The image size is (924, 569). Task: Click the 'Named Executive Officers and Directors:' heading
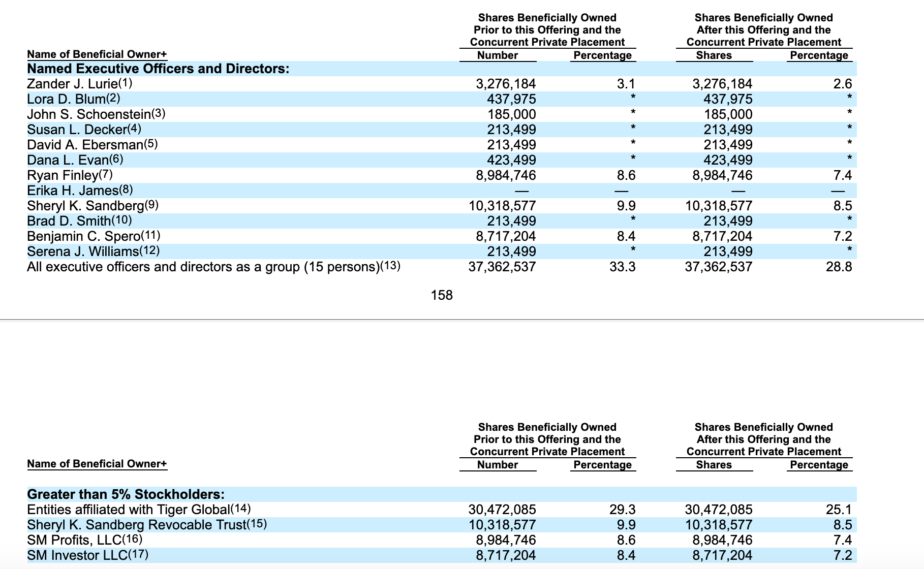pyautogui.click(x=158, y=68)
